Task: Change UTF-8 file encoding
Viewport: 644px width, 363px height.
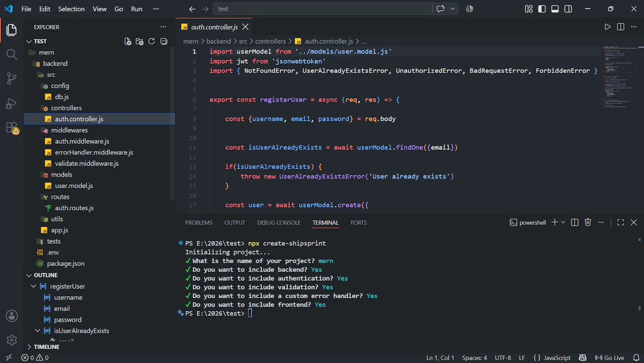Action: tap(503, 358)
